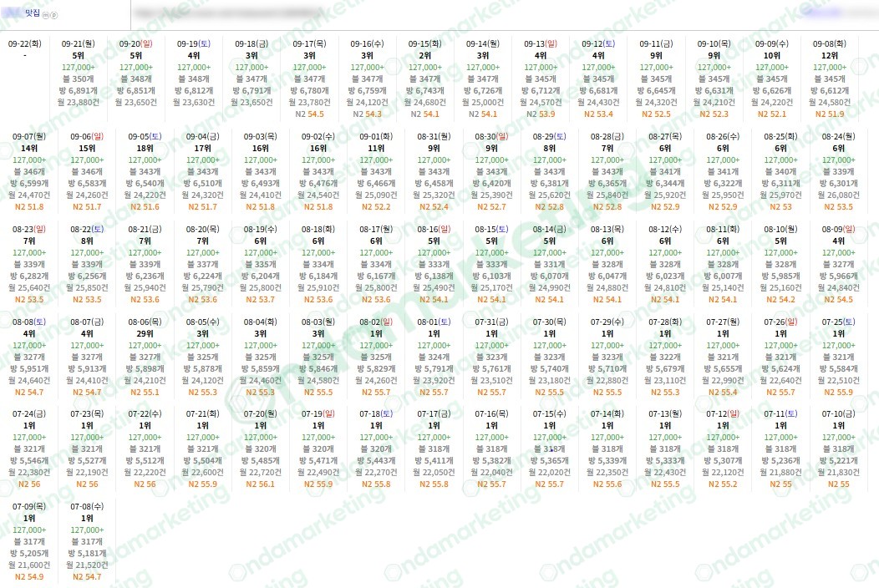Screen dimensions: 879x588
Task: Select the 원 26,080건 value
Action: (x=839, y=195)
